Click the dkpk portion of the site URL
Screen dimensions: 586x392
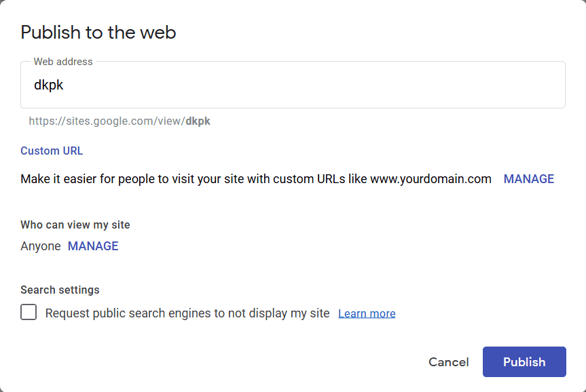[x=198, y=121]
